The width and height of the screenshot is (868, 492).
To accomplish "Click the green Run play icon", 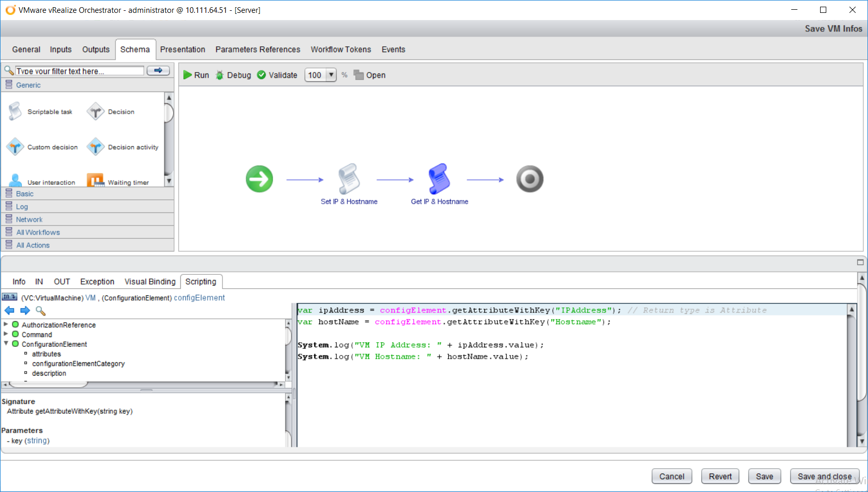I will (x=188, y=75).
